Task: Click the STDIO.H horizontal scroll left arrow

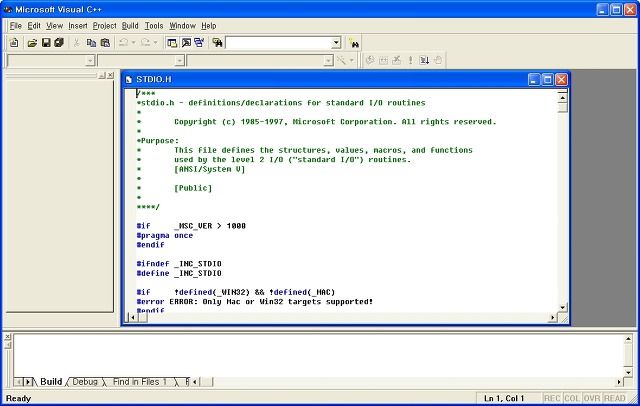Action: click(x=133, y=317)
